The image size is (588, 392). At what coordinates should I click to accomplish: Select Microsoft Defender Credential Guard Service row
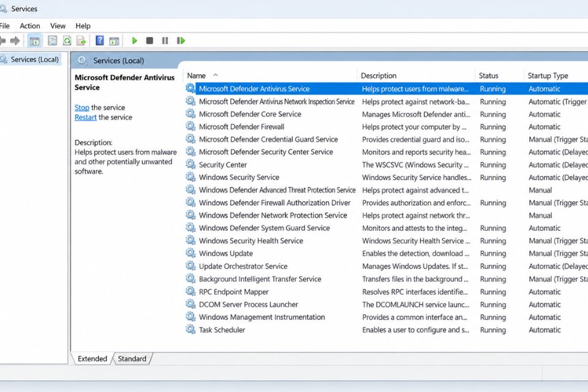386,139
